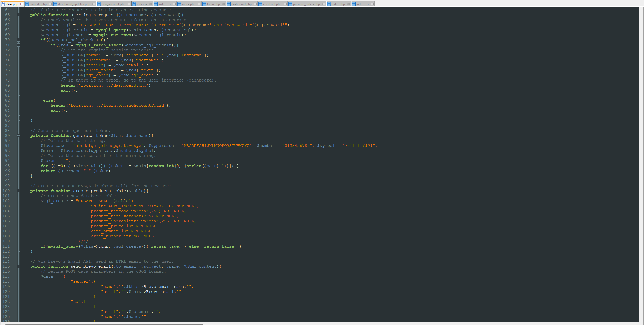Click the file icon on new_account.php tab
Viewport: 644px width, 325px height.
coord(99,4)
